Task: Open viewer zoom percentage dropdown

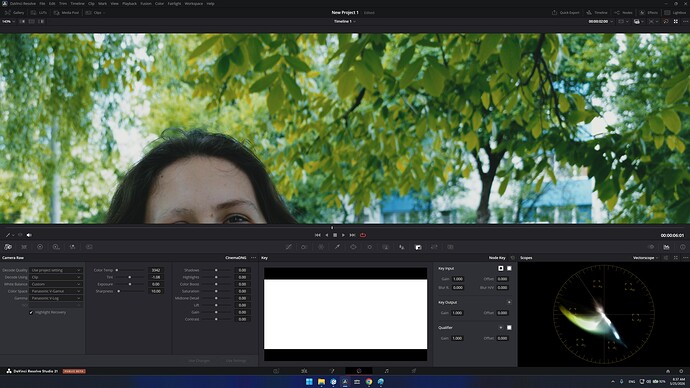Action: click(8, 21)
